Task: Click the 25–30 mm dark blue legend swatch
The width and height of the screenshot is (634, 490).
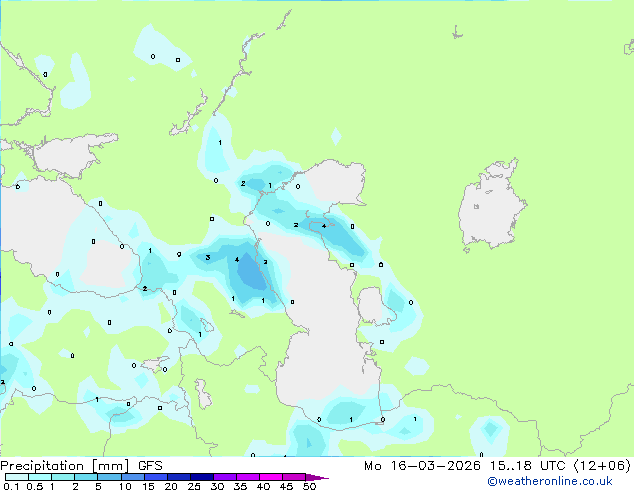Action: [x=202, y=477]
